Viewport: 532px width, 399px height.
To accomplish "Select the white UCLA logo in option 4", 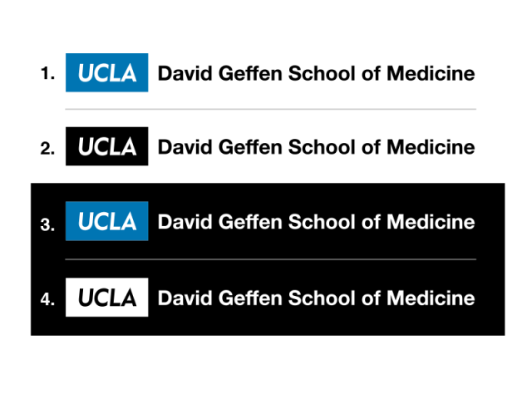I will 106,298.
